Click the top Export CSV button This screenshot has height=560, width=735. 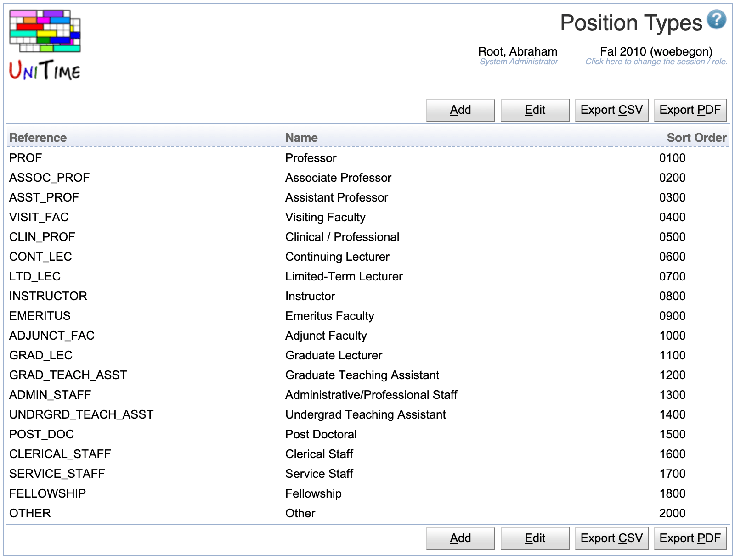coord(611,110)
